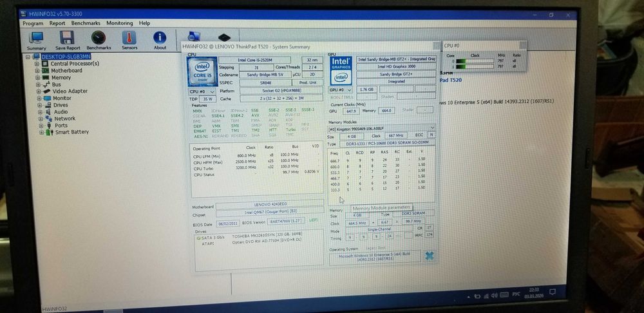
Task: Click the Smart Battery green icon
Action: pyautogui.click(x=50, y=132)
